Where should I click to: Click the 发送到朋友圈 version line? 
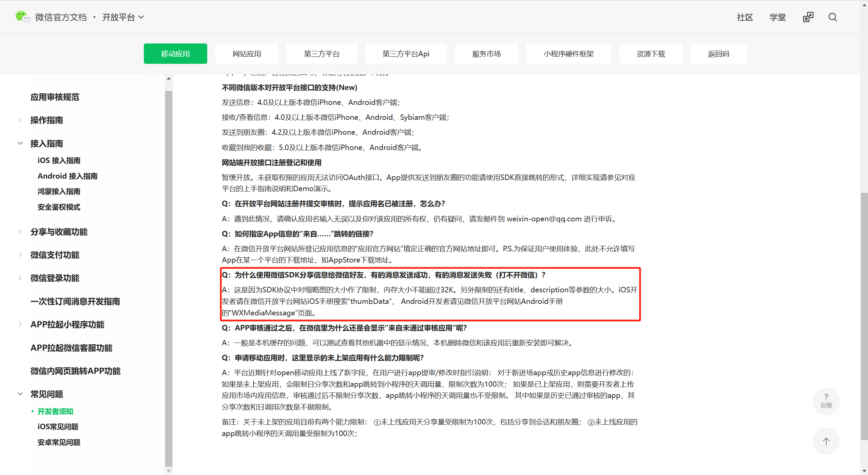pos(318,132)
